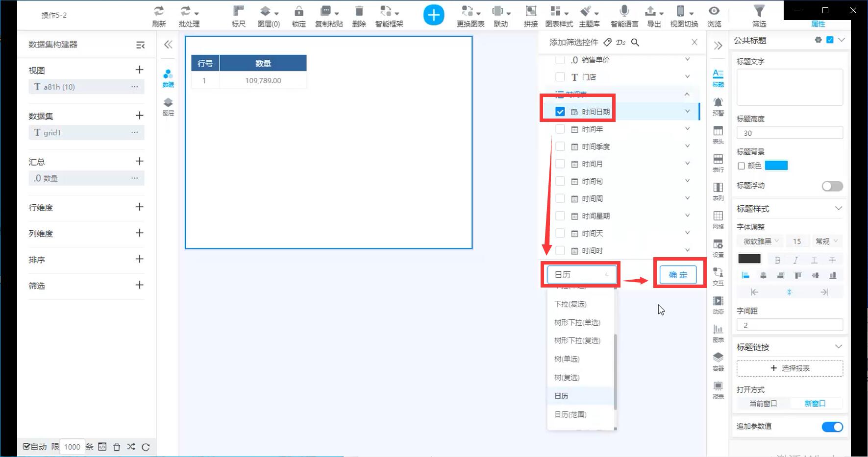The image size is (868, 457).
Task: Click the trash icon in the bottom bar
Action: (117, 447)
